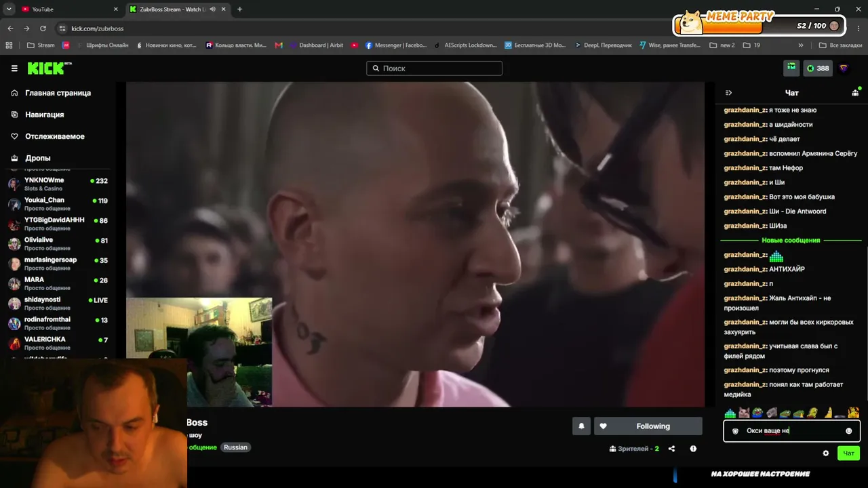The height and width of the screenshot is (488, 868).
Task: Click the Kick logo
Action: tap(50, 68)
